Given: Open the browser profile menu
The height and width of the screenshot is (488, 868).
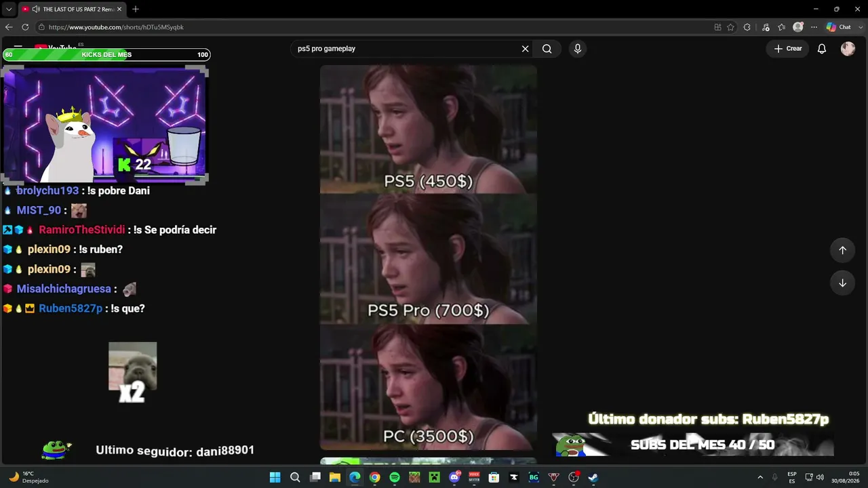Looking at the screenshot, I should pyautogui.click(x=798, y=27).
